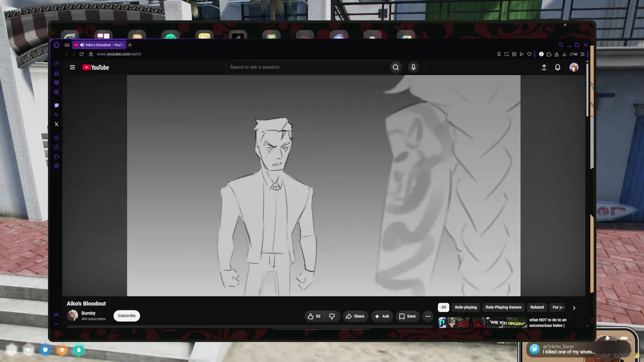Screen dimensions: 644x362
Task: Click the YouTube search magnifier button
Action: [x=396, y=67]
